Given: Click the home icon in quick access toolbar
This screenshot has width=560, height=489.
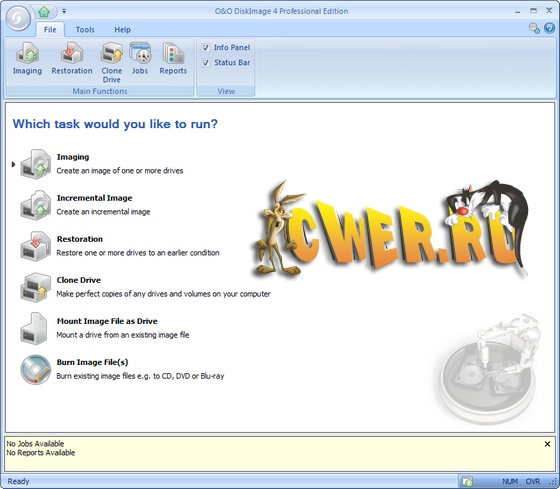Looking at the screenshot, I should 44,12.
